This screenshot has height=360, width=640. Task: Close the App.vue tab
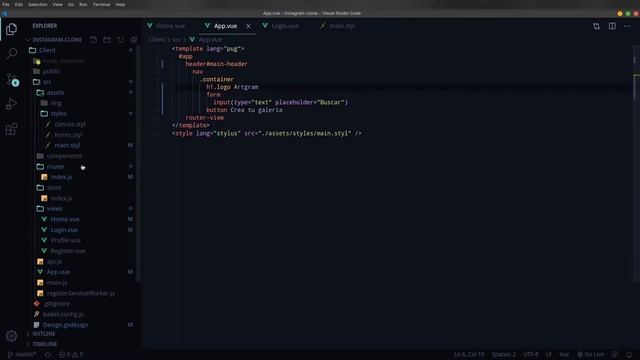pyautogui.click(x=249, y=26)
